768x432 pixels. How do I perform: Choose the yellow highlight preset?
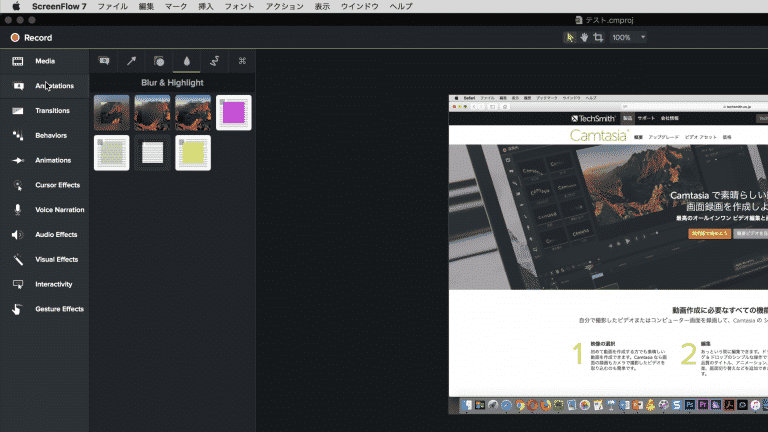[x=193, y=153]
